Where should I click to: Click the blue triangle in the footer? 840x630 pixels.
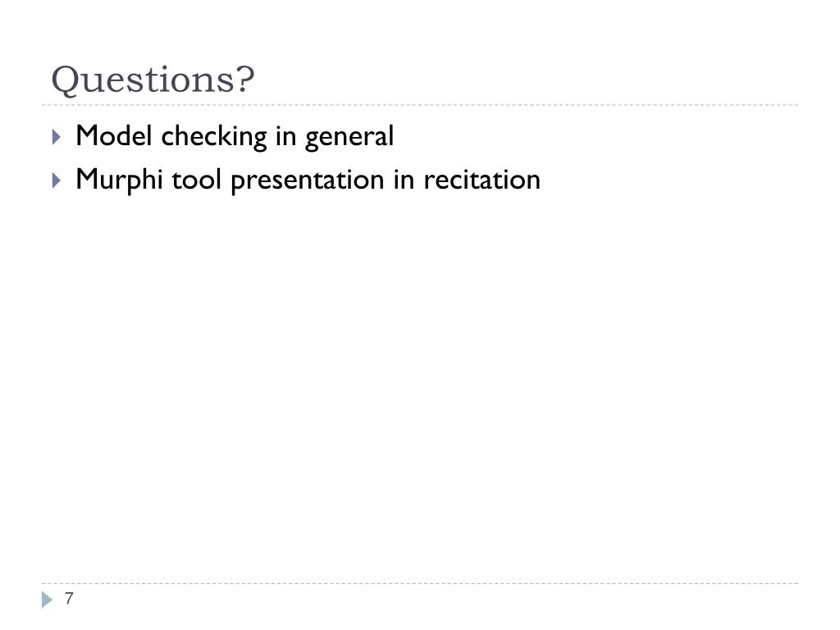pos(47,600)
